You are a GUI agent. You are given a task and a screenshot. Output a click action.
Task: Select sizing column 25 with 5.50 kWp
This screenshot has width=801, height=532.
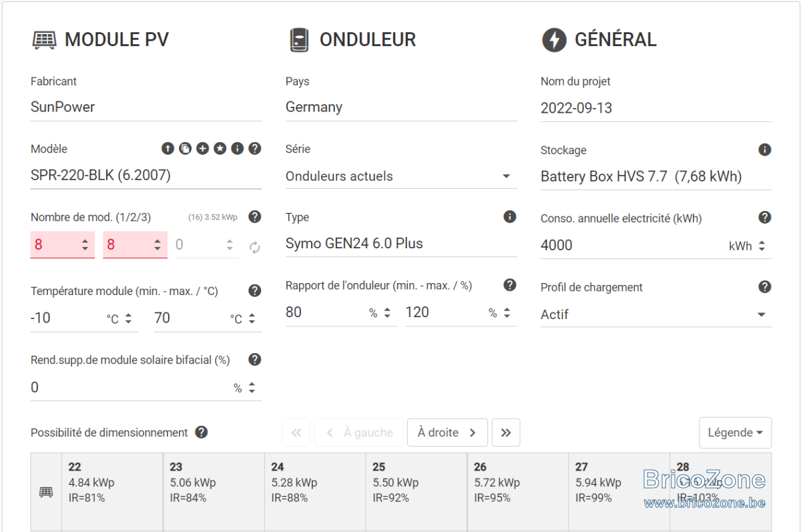pos(417,492)
